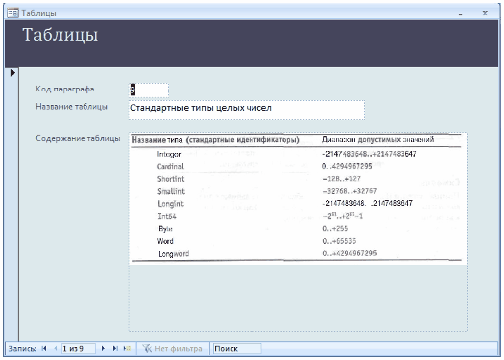Image resolution: width=504 pixels, height=360 pixels.
Task: Click the Поиск search box
Action: [237, 349]
